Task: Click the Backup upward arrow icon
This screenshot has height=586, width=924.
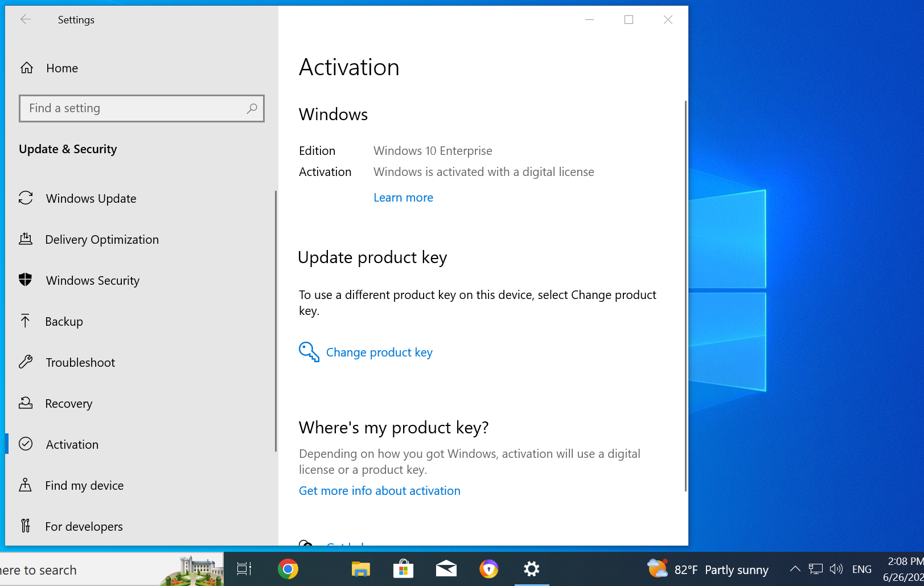Action: [26, 321]
